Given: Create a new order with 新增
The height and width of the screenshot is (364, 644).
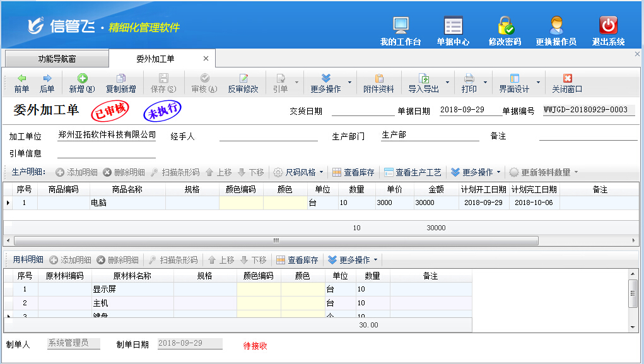Looking at the screenshot, I should [x=82, y=83].
